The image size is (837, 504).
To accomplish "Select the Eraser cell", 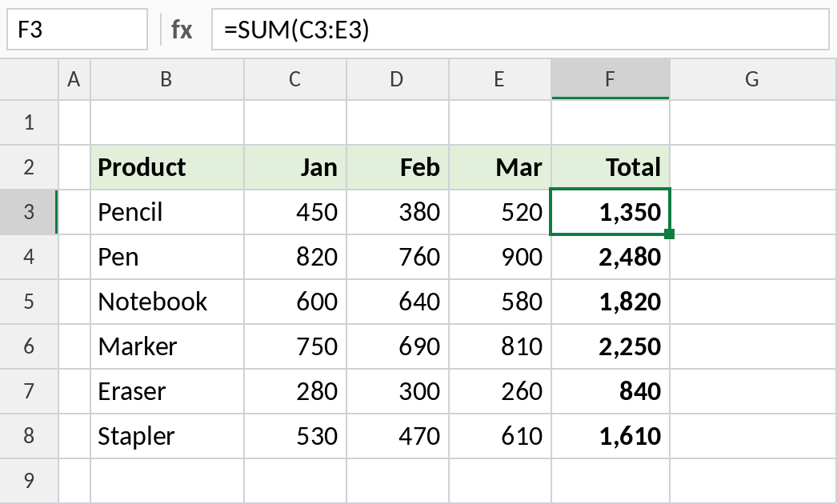I will [167, 391].
